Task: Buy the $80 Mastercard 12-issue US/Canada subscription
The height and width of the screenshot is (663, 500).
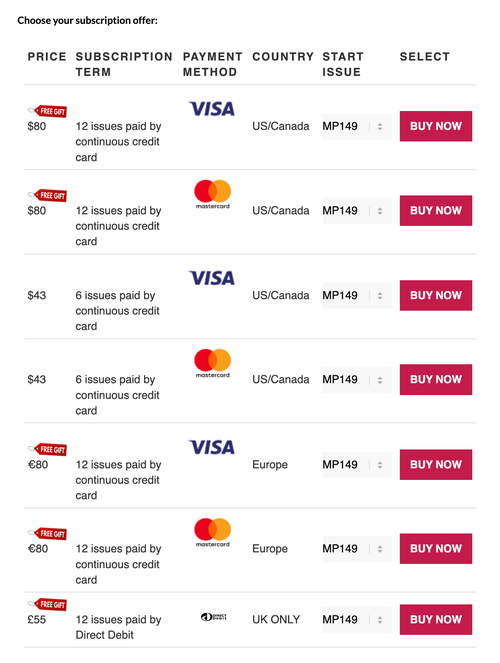Action: [x=436, y=211]
